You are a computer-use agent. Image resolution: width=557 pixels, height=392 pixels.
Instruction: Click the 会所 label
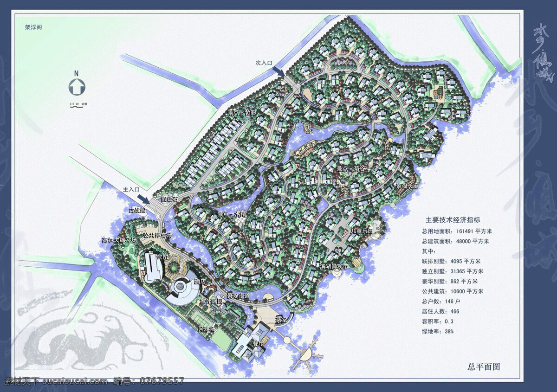[162, 256]
